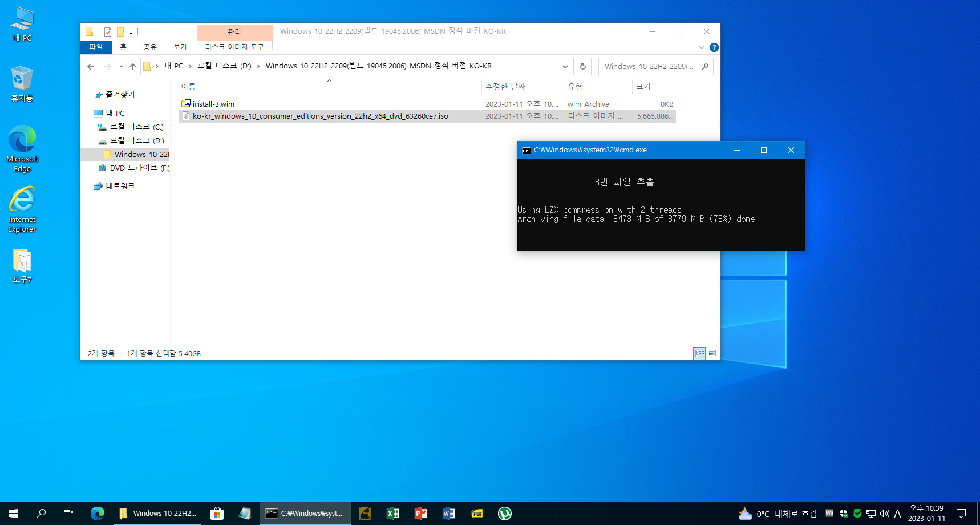The width and height of the screenshot is (980, 525).
Task: Click the IME language indicator A
Action: click(x=897, y=514)
